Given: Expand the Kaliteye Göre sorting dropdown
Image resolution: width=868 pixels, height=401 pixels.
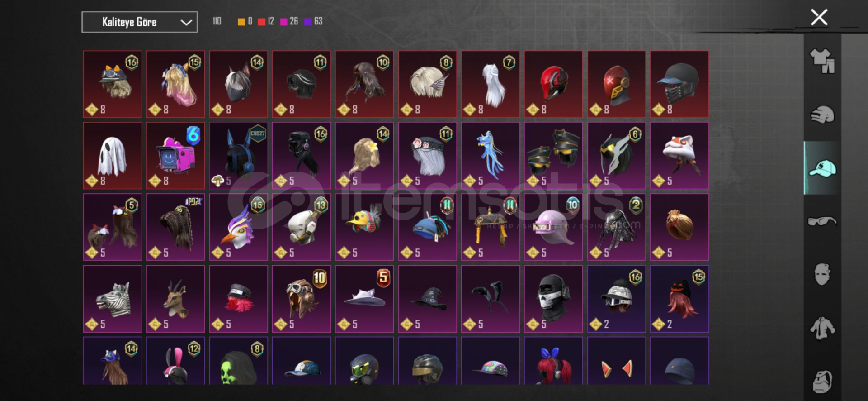Looking at the screenshot, I should pyautogui.click(x=139, y=22).
